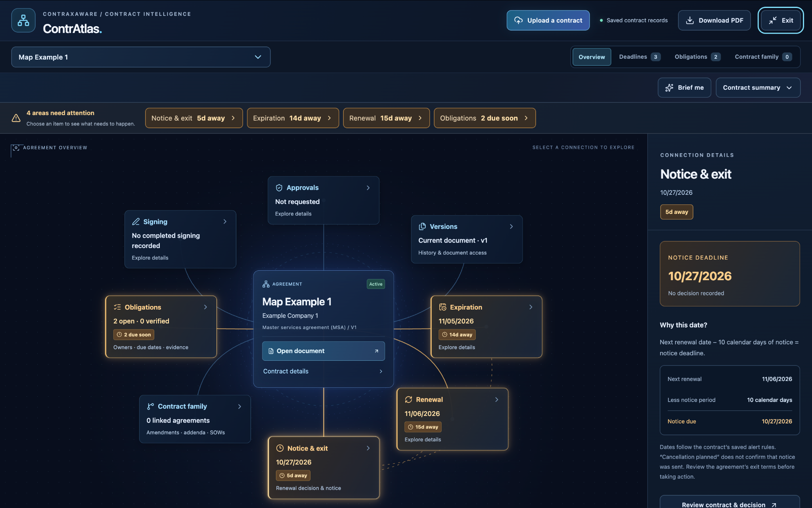Click the Open document file icon
This screenshot has height=508, width=812.
(271, 351)
